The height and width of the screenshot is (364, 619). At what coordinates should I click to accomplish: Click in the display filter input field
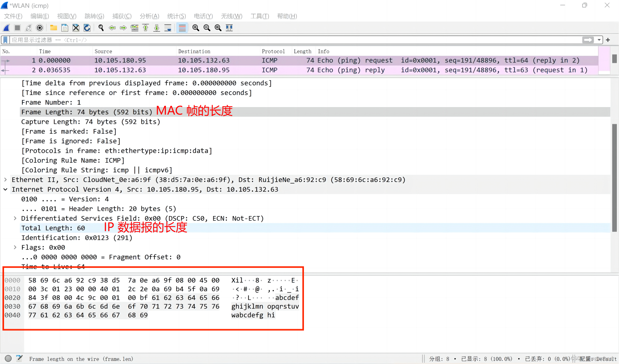pos(279,40)
